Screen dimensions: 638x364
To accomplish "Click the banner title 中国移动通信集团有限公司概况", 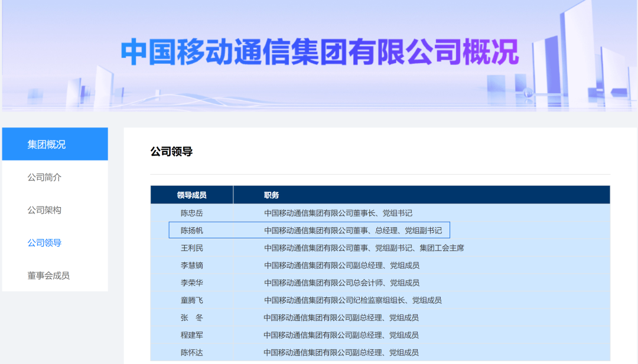I will click(x=320, y=52).
